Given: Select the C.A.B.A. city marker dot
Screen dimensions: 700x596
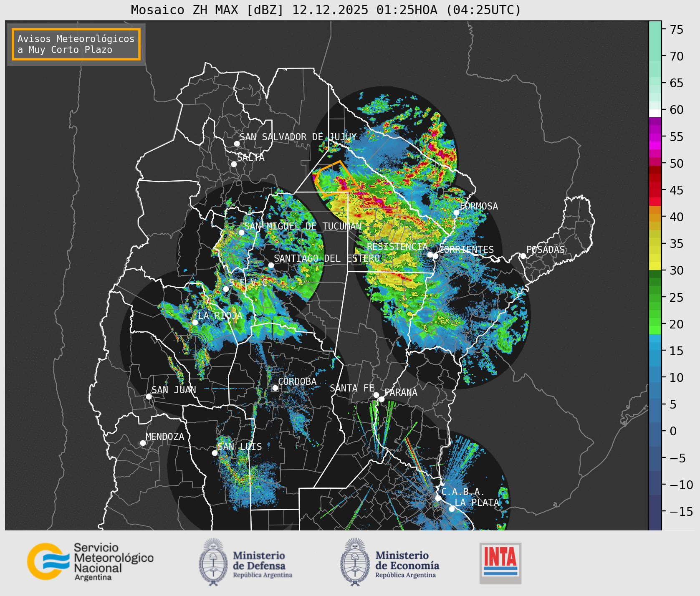Looking at the screenshot, I should click(x=438, y=498).
